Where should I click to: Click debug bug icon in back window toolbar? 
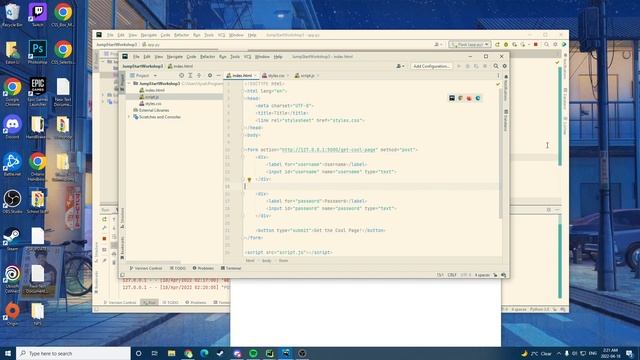pos(506,44)
